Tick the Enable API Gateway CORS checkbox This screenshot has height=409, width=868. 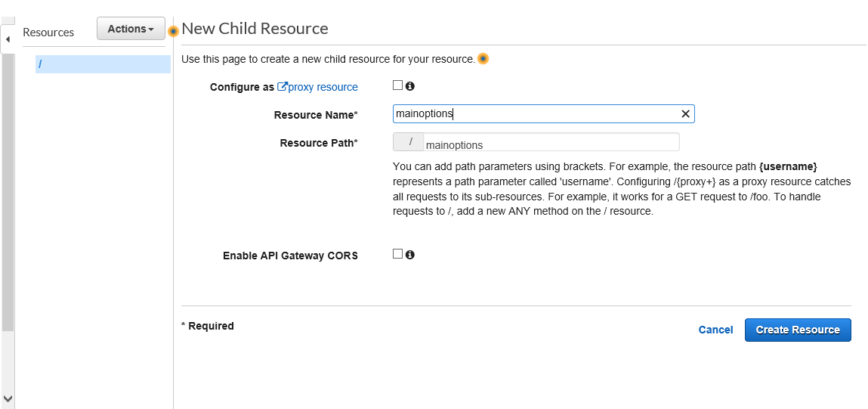click(x=398, y=254)
